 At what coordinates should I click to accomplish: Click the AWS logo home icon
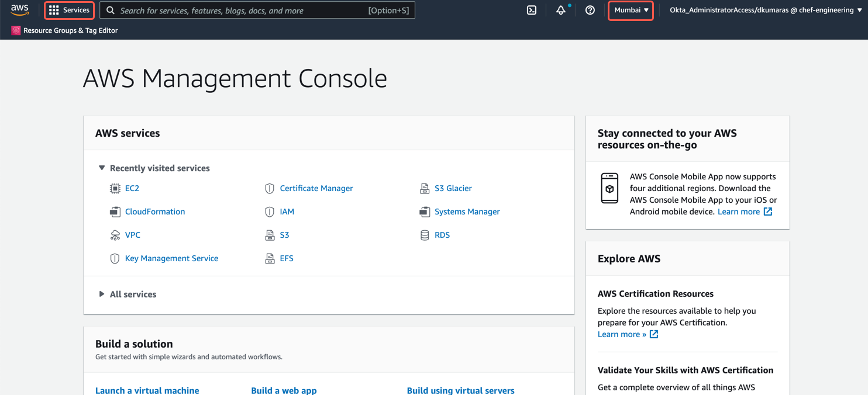[x=20, y=10]
